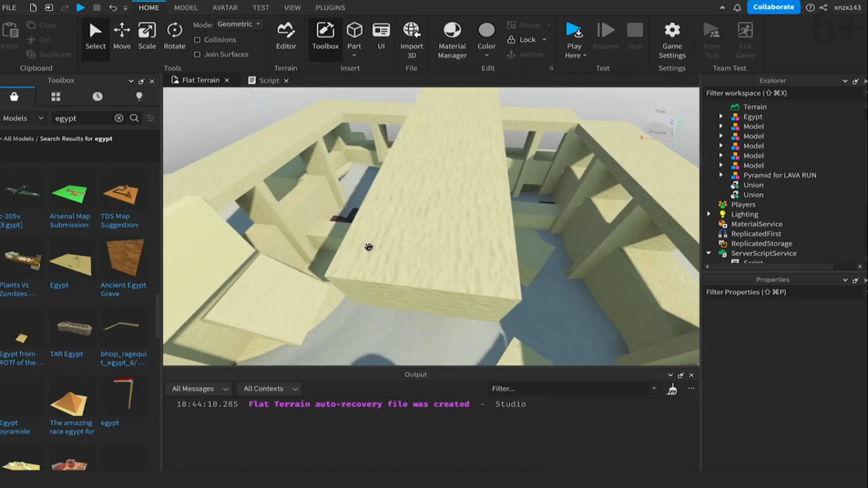Click the Color tool
Screen dimensions: 868x488
click(487, 37)
